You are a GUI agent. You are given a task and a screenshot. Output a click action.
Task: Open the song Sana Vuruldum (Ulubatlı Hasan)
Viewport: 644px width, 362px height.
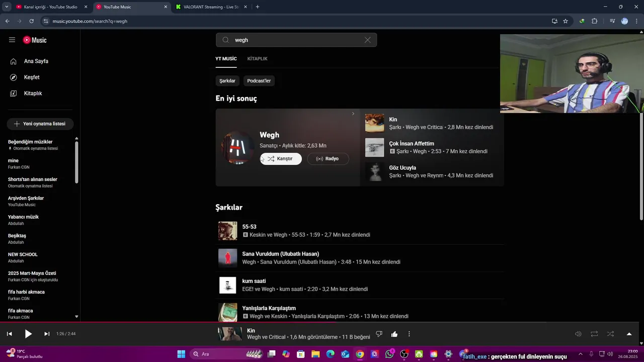click(x=281, y=254)
